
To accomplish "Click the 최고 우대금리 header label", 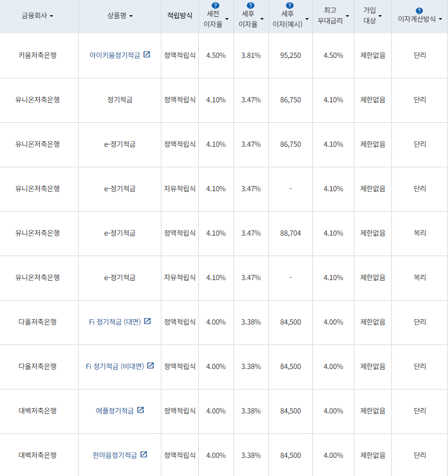I will (330, 15).
